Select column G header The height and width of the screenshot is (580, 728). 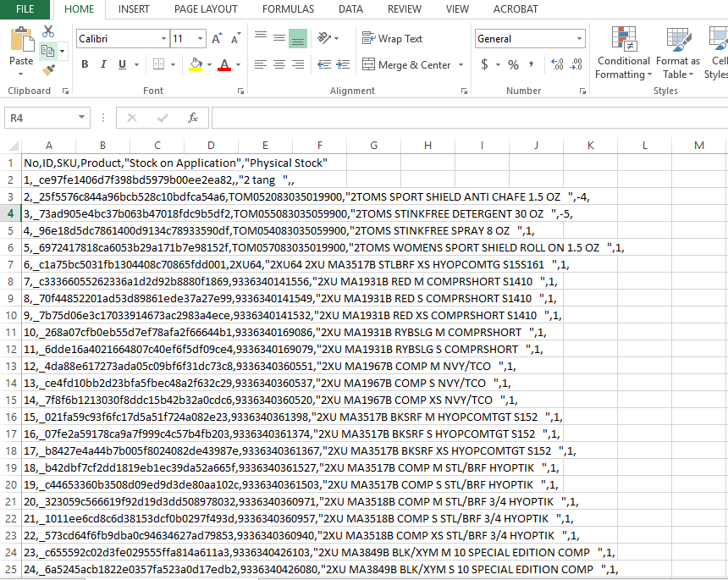click(x=374, y=146)
